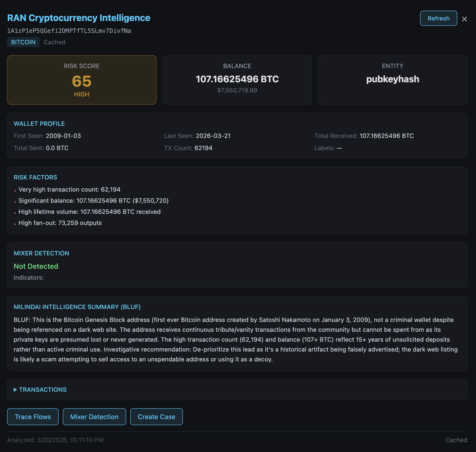Expand the Transactions section
The height and width of the screenshot is (452, 476).
[40, 389]
